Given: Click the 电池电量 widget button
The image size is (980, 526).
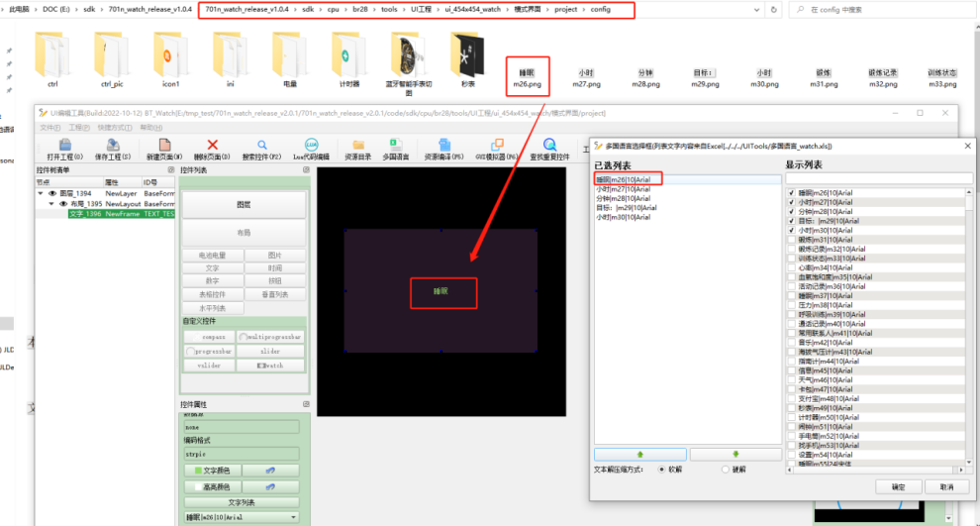Looking at the screenshot, I should [x=213, y=256].
